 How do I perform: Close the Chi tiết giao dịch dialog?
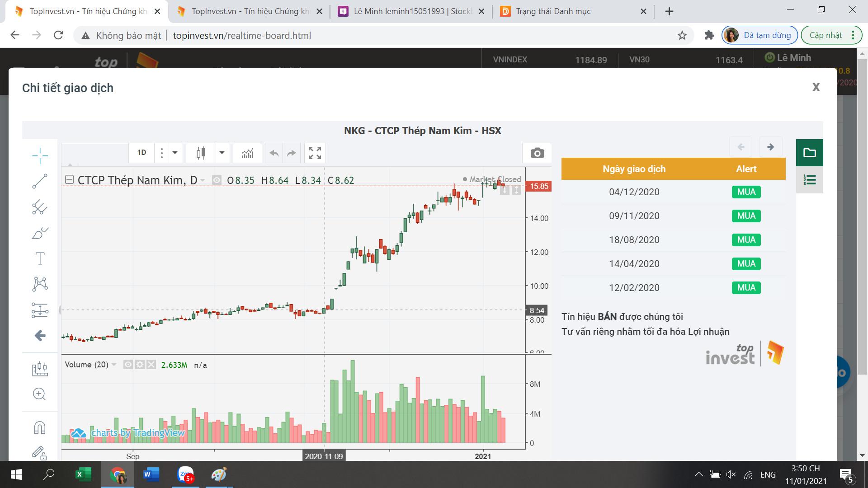coord(816,87)
